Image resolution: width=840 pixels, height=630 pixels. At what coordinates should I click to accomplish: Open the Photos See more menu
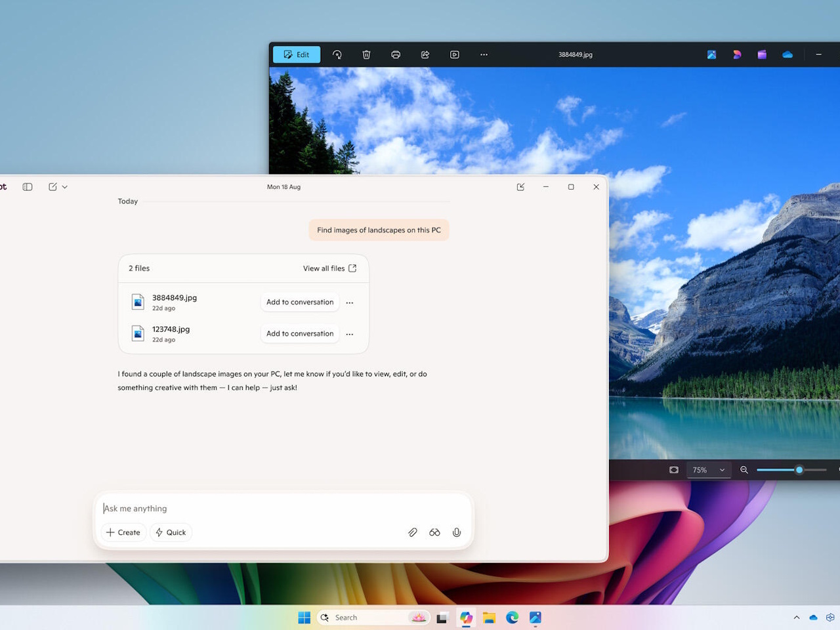pyautogui.click(x=484, y=54)
